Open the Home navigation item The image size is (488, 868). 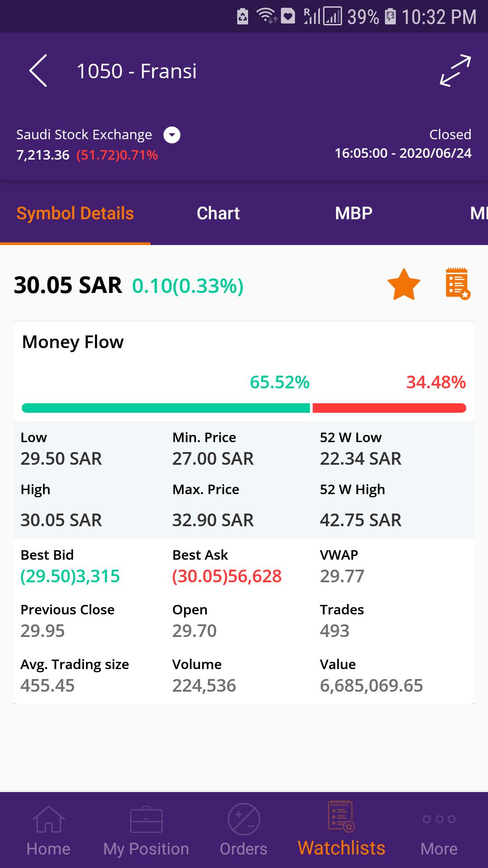pos(48,831)
